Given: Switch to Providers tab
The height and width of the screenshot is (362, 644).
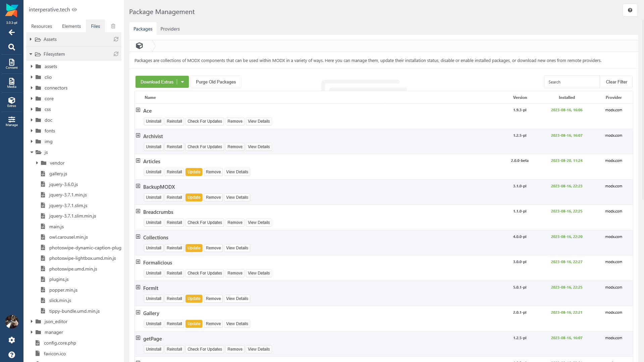Looking at the screenshot, I should [x=170, y=29].
